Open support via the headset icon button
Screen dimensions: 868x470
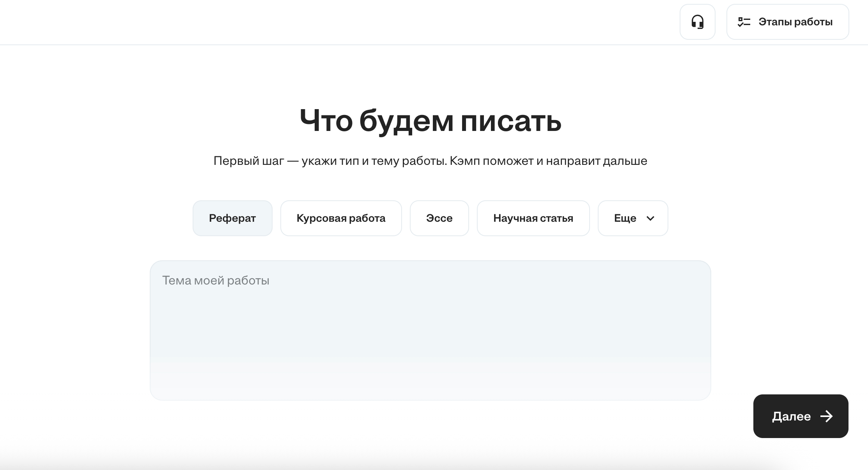698,22
